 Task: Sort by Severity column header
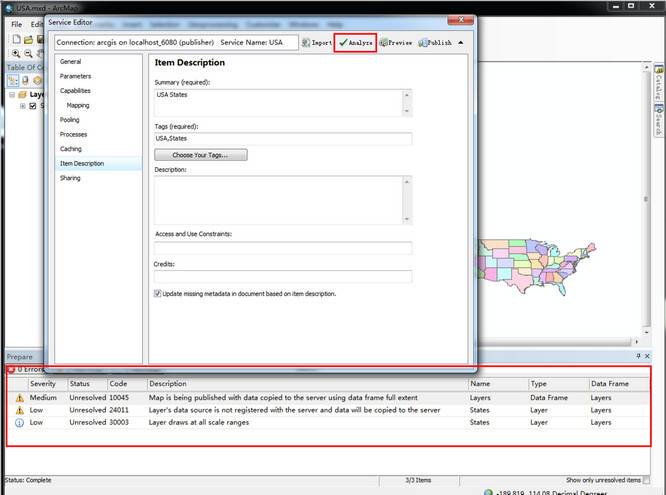[42, 384]
